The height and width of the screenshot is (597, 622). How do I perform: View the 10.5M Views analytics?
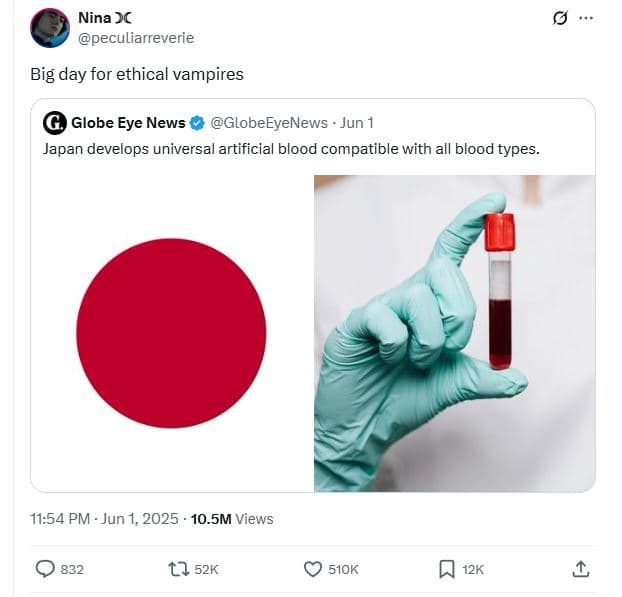point(232,519)
